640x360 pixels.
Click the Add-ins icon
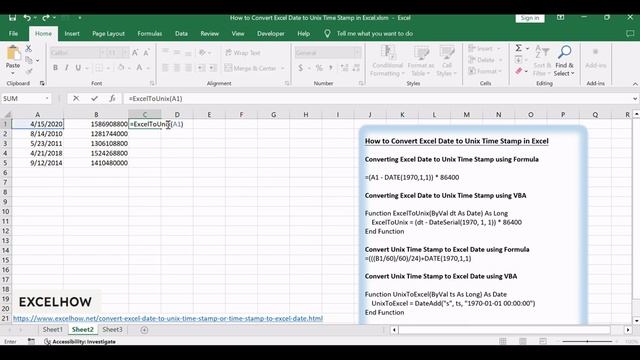[596, 52]
